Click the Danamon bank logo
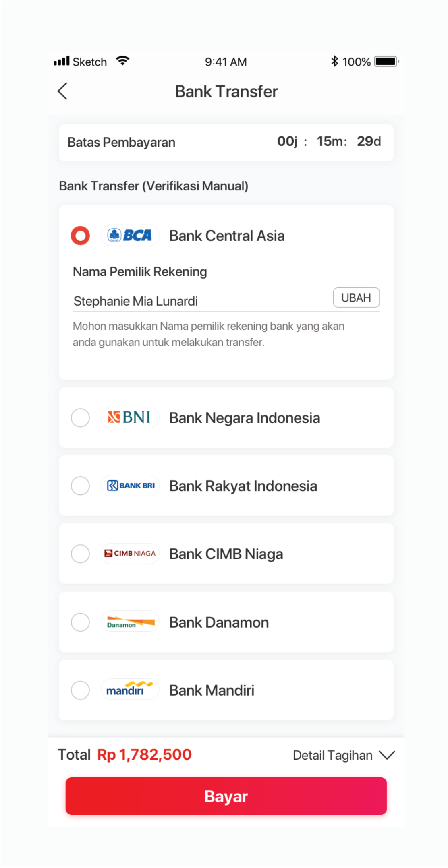 point(130,622)
